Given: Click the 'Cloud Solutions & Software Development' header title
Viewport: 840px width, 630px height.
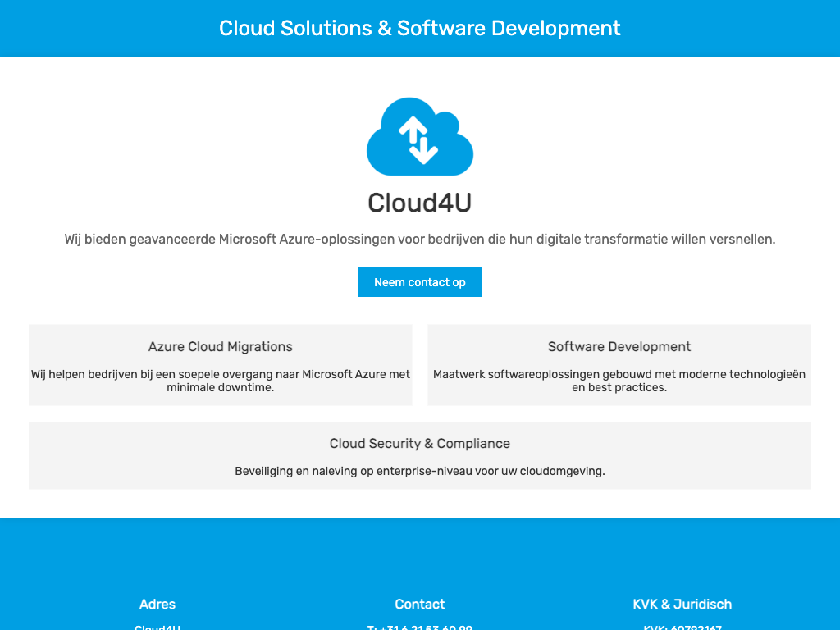Looking at the screenshot, I should click(x=419, y=28).
